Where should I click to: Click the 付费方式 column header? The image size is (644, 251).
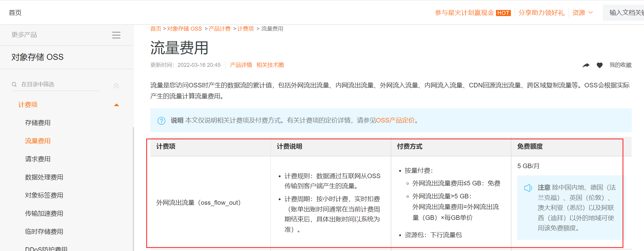click(410, 147)
